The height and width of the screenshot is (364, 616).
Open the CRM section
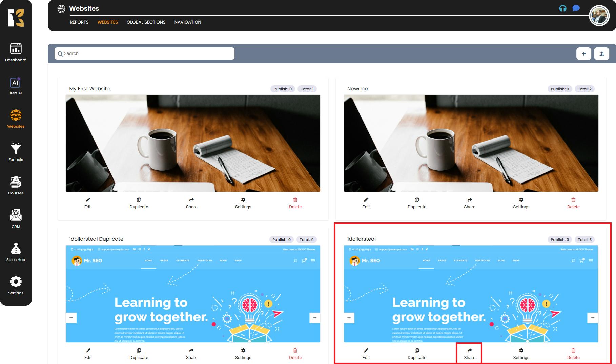pos(16,219)
